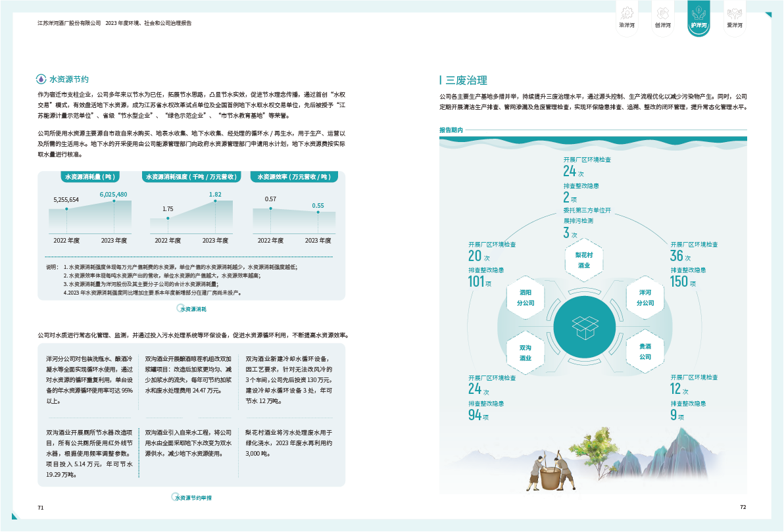Select the 梨花村酒业 hexagon
Image resolution: width=784 pixels, height=532 pixels.
pyautogui.click(x=584, y=260)
